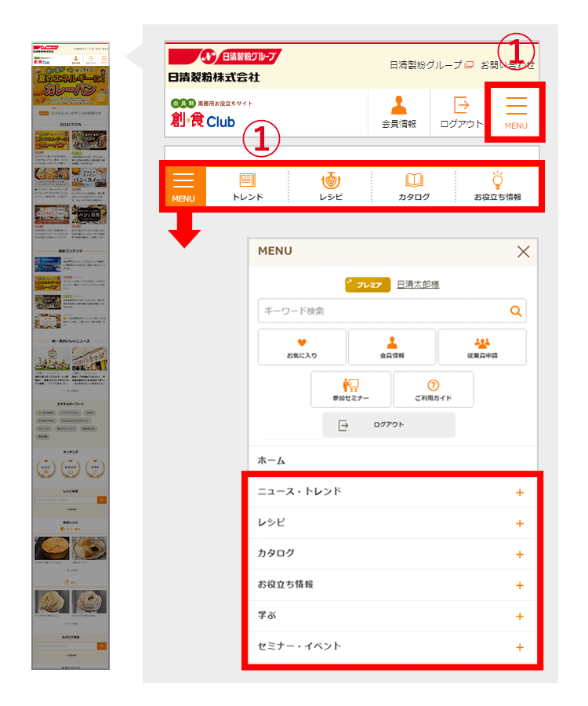The image size is (588, 706).
Task: Click the ログアウト icon in header
Action: [461, 112]
